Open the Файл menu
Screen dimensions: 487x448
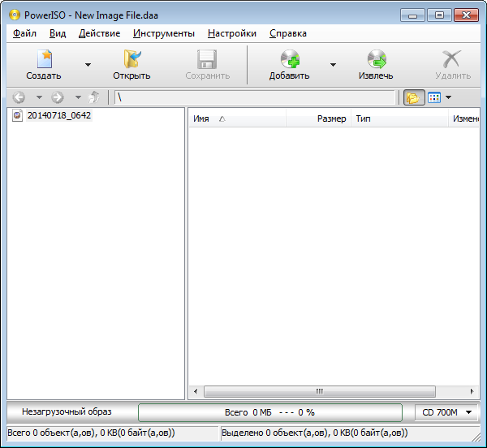(24, 33)
